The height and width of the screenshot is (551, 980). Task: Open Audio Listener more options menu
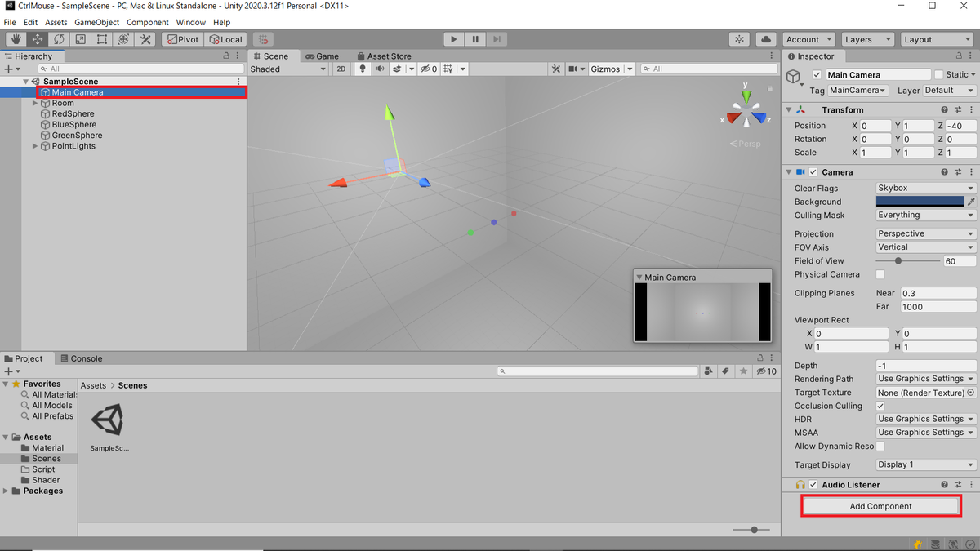coord(970,485)
